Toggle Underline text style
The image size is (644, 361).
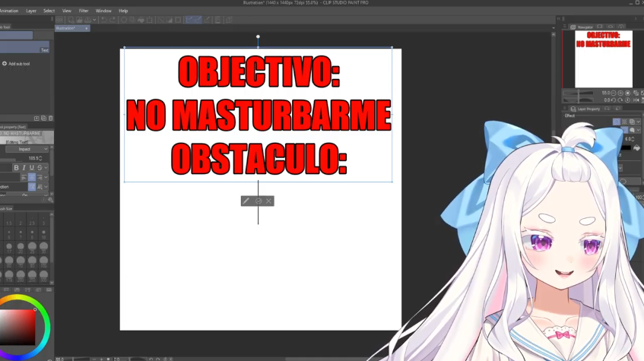(x=32, y=167)
